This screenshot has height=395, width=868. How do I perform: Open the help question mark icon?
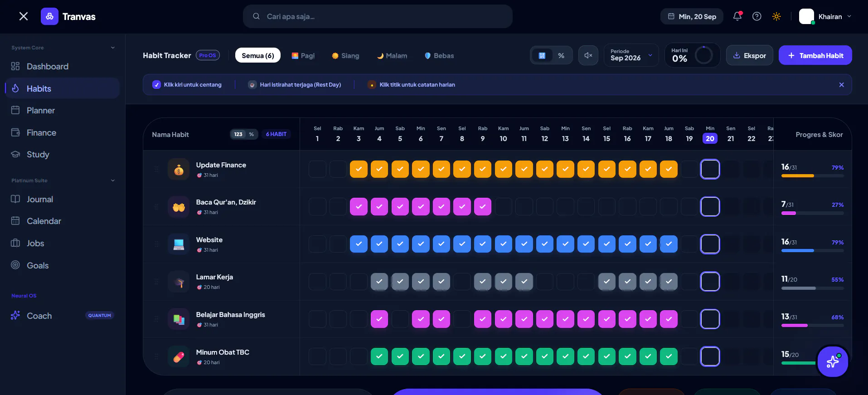(756, 16)
